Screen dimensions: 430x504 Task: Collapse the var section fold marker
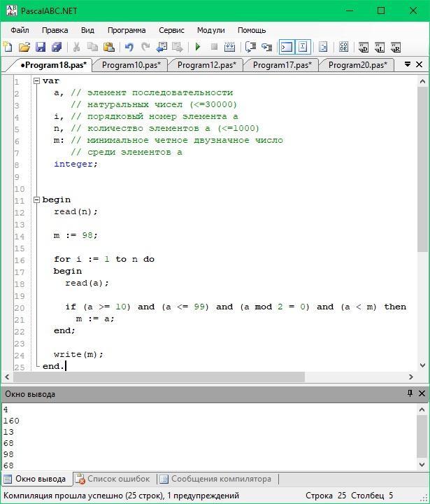click(x=37, y=80)
